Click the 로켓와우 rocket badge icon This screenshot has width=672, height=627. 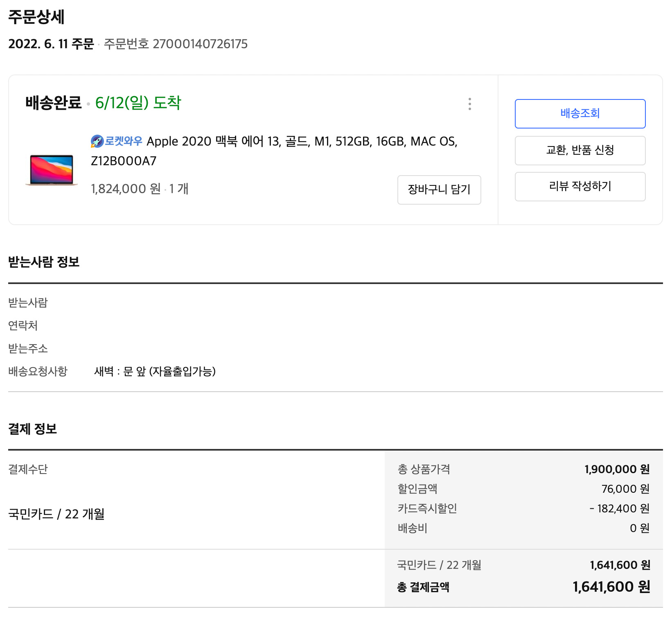(97, 141)
